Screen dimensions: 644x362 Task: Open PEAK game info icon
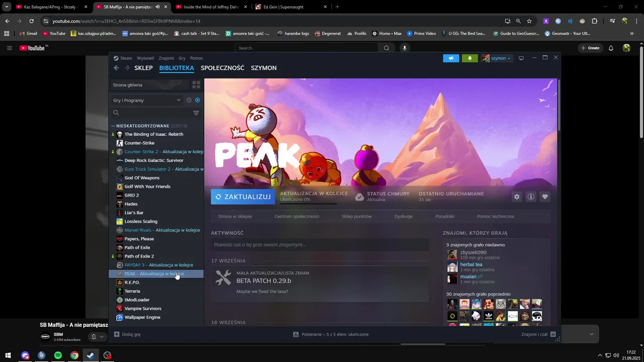pyautogui.click(x=531, y=197)
